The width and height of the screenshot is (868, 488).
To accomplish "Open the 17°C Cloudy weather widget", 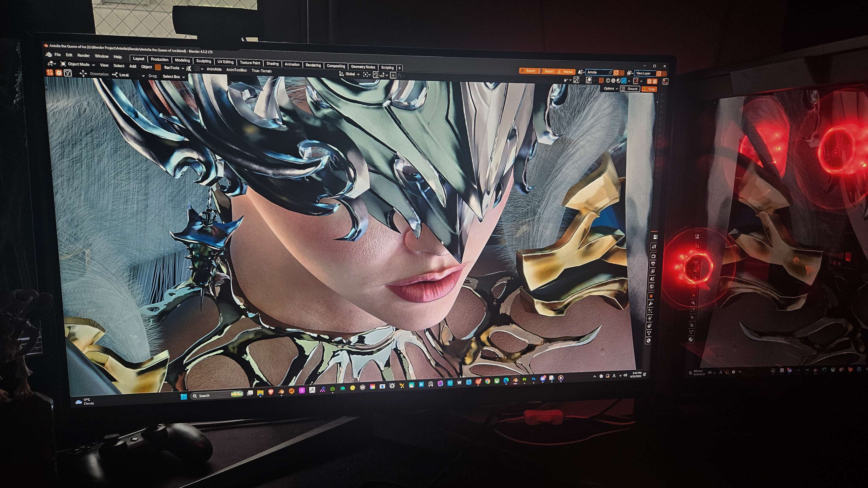I will pos(85,402).
